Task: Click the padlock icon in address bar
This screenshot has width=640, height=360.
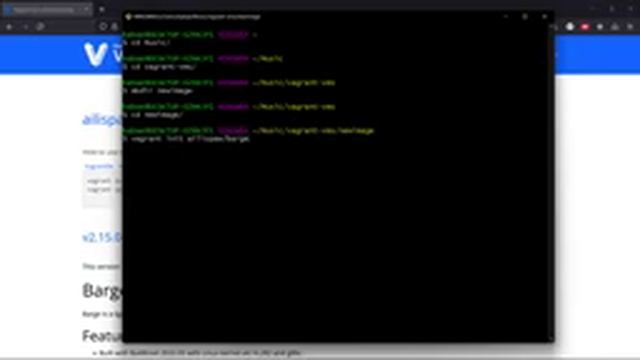Action: 115,27
